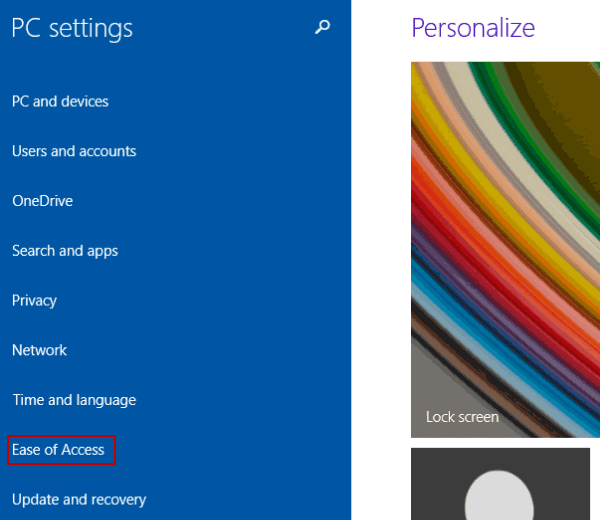Open the dark gray account picture tile
600x520 pixels.
[x=500, y=484]
